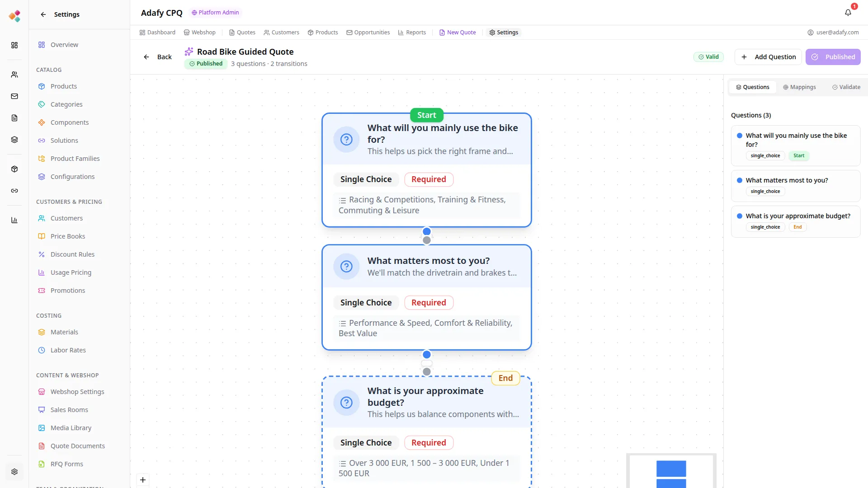Click connector handle below first question
The height and width of the screenshot is (488, 868).
click(426, 232)
